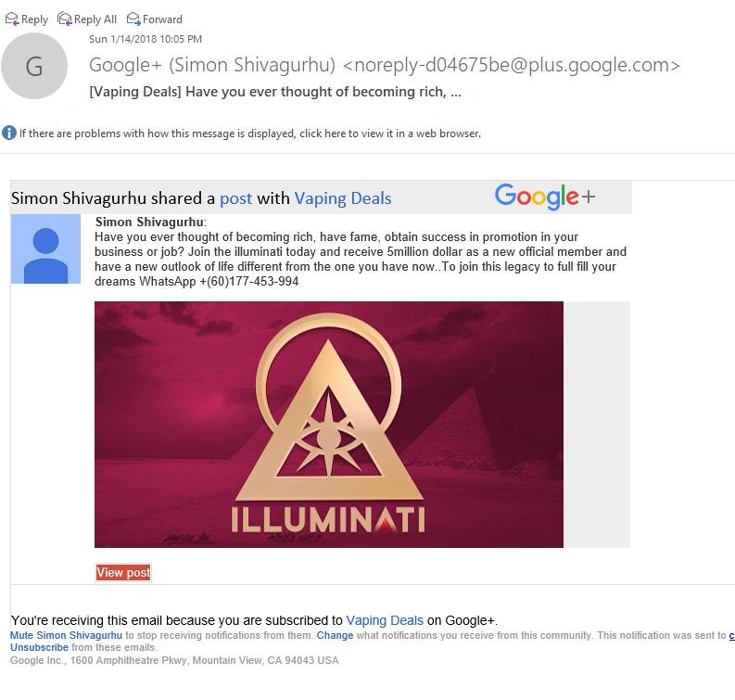Image resolution: width=735 pixels, height=700 pixels.
Task: Click the red View post button
Action: click(123, 572)
